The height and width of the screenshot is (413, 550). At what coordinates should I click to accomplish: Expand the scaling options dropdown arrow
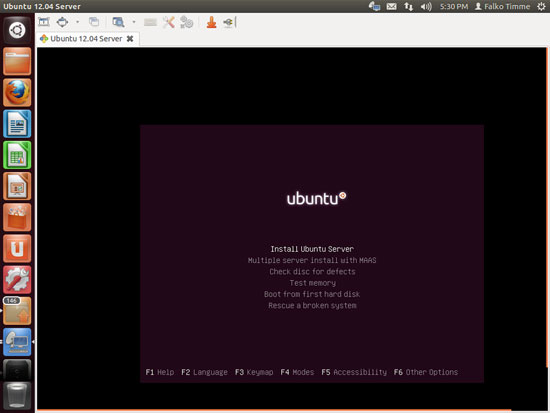click(134, 22)
